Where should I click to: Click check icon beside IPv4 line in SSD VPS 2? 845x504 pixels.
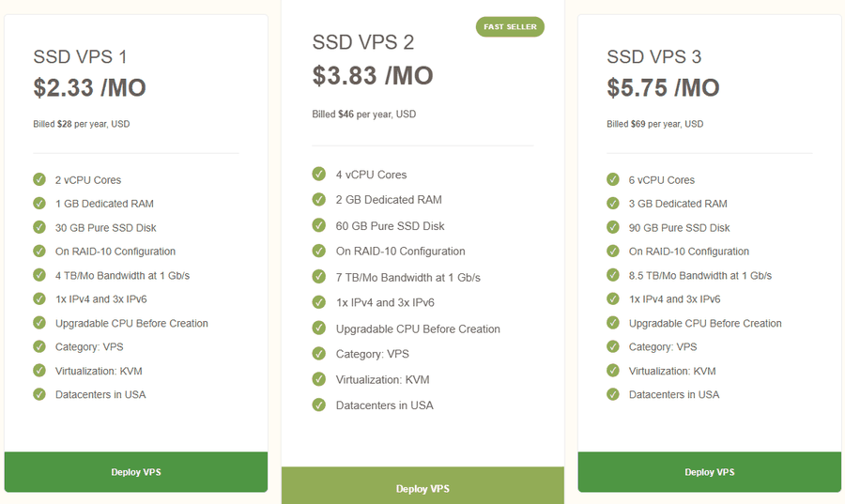319,302
